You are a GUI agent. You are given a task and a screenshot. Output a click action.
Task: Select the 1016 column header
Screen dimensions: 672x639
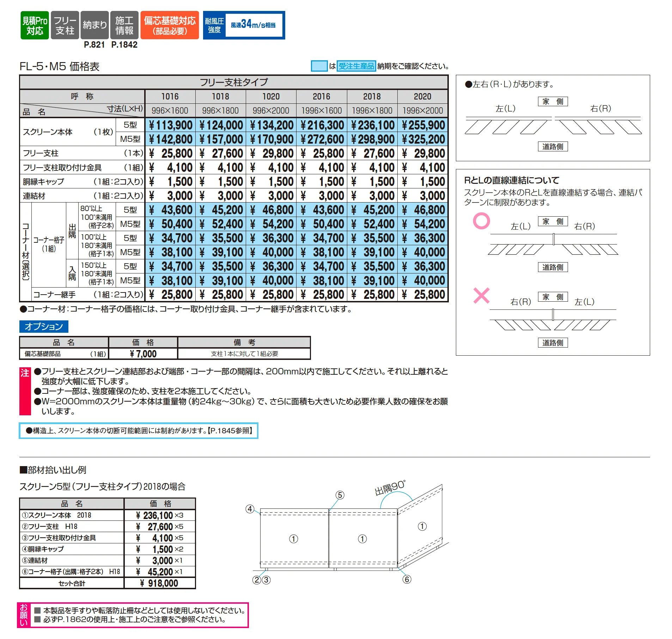tap(170, 96)
